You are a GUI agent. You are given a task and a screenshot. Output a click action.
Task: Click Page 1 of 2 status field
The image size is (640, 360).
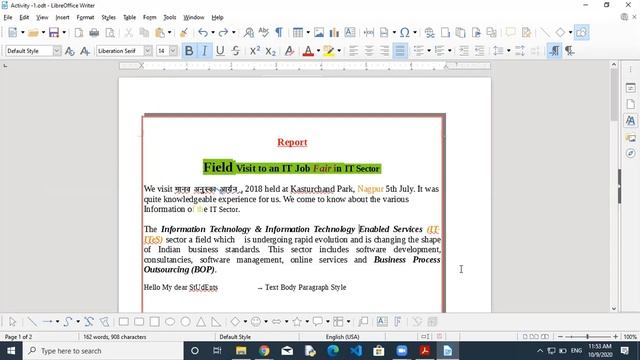click(18, 337)
